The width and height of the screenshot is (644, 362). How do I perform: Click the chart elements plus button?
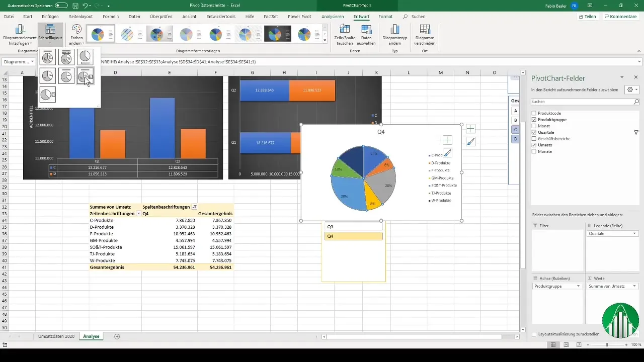pyautogui.click(x=470, y=129)
